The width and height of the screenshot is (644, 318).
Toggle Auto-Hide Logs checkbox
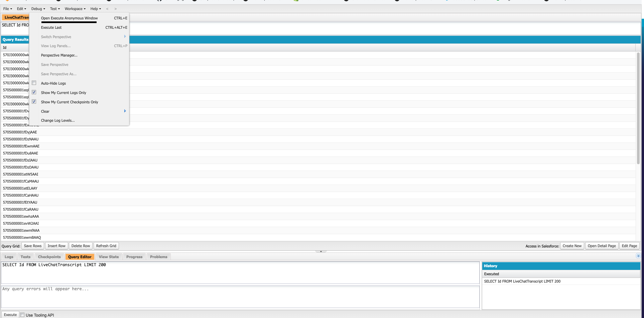(x=34, y=83)
